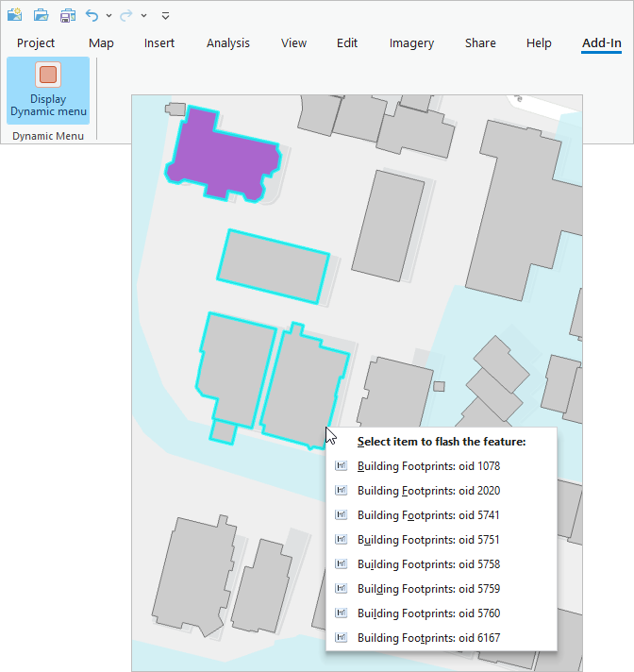Select the Insert ribbon tab
Image resolution: width=634 pixels, height=672 pixels.
(x=159, y=43)
